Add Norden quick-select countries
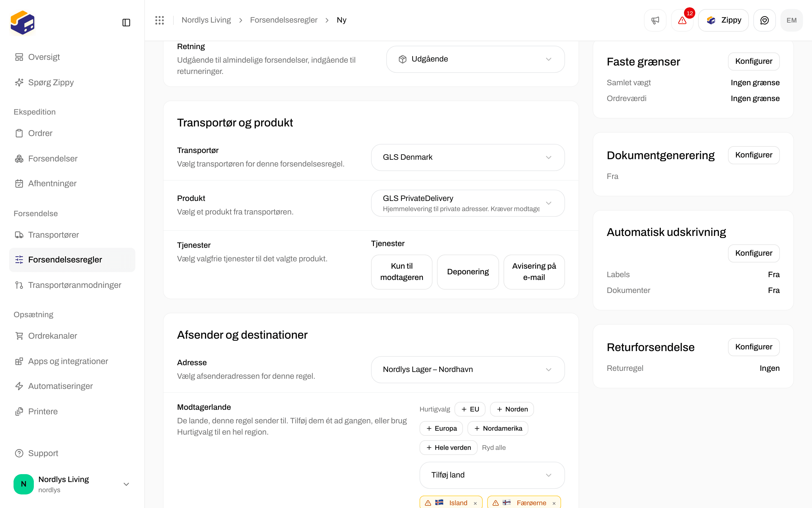Screen dimensions: 812x508 pyautogui.click(x=512, y=409)
